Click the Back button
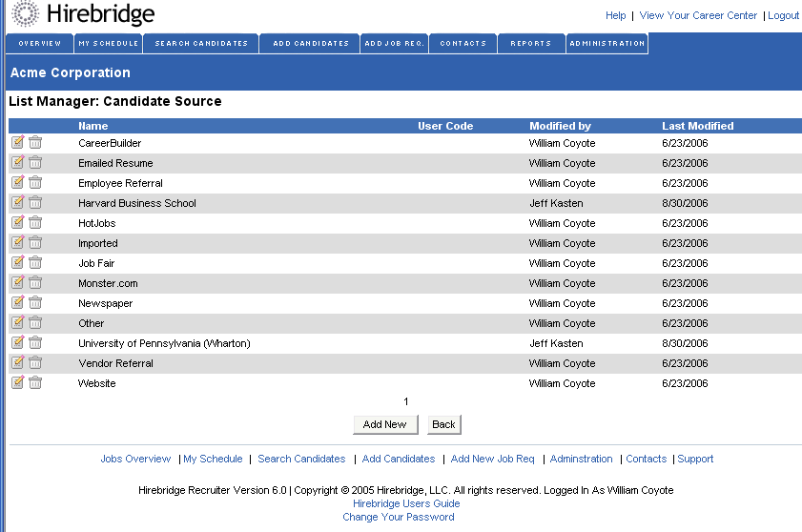 tap(444, 424)
